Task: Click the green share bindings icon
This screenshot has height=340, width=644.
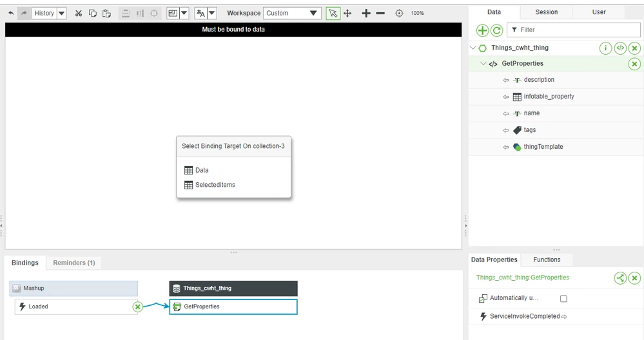Action: [x=620, y=278]
